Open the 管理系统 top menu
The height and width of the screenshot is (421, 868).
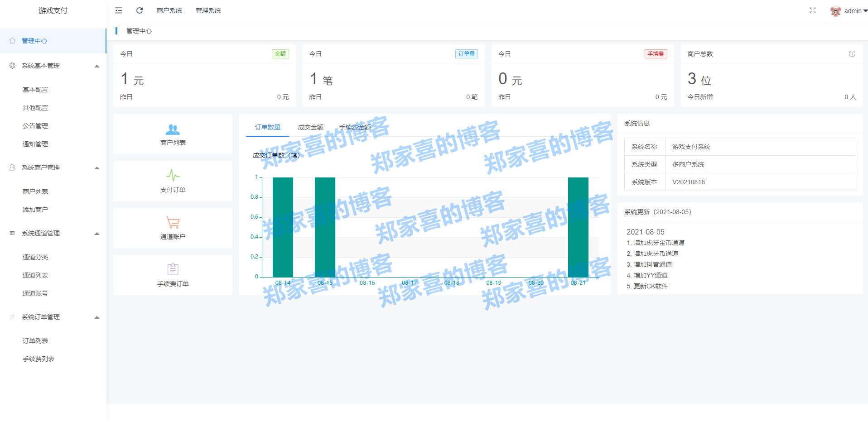tap(208, 10)
